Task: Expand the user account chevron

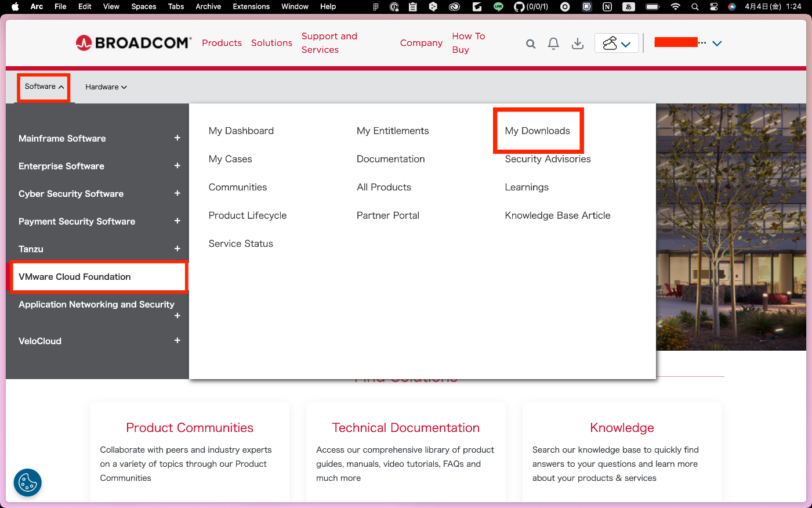Action: pos(717,44)
